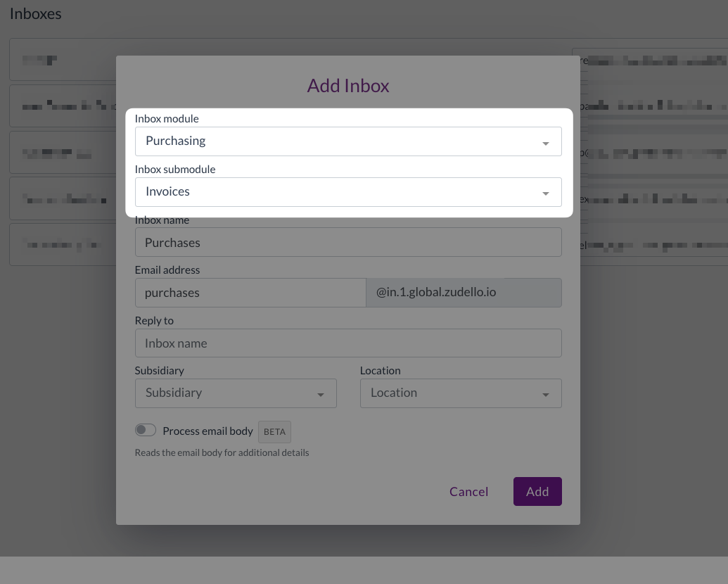
Task: Enable the Process email body switch
Action: pos(146,431)
